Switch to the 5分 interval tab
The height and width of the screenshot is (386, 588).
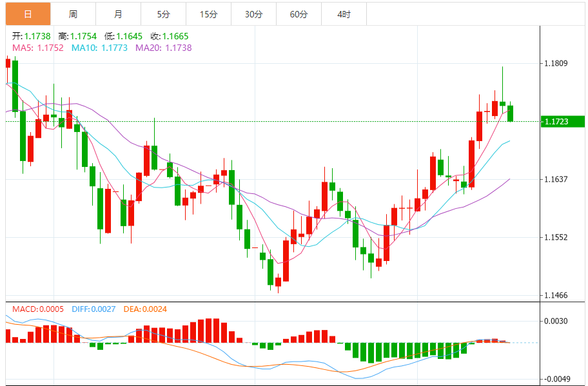(x=163, y=14)
